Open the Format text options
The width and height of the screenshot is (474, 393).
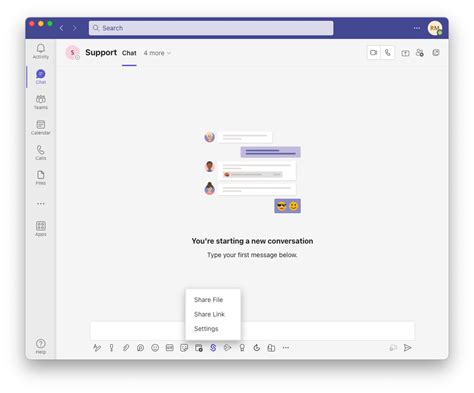point(97,348)
